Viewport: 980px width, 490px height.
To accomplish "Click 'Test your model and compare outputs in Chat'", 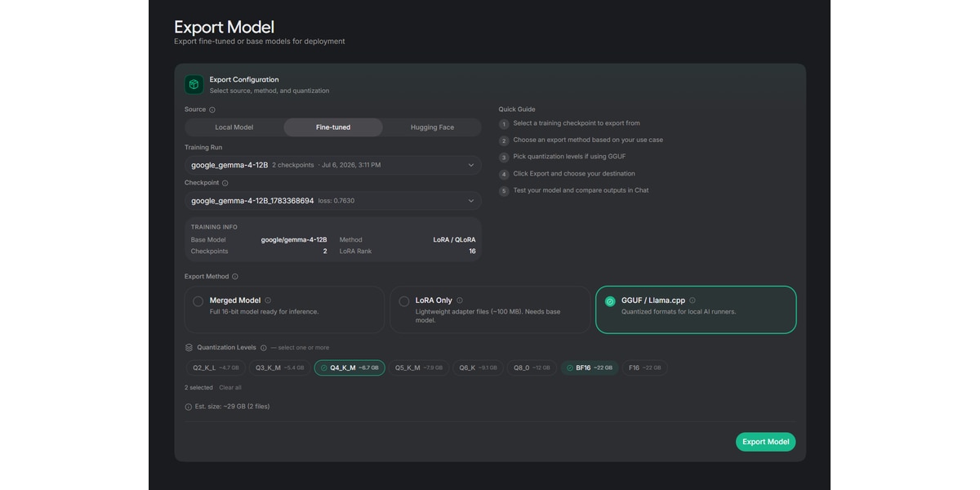I will tap(581, 190).
